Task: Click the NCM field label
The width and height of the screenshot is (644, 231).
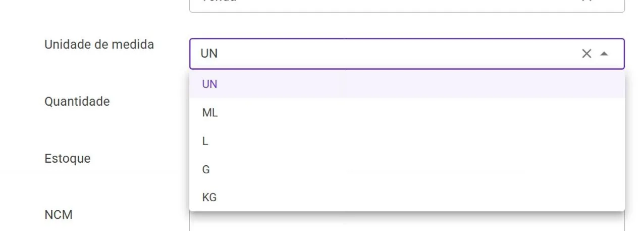Action: [x=59, y=215]
